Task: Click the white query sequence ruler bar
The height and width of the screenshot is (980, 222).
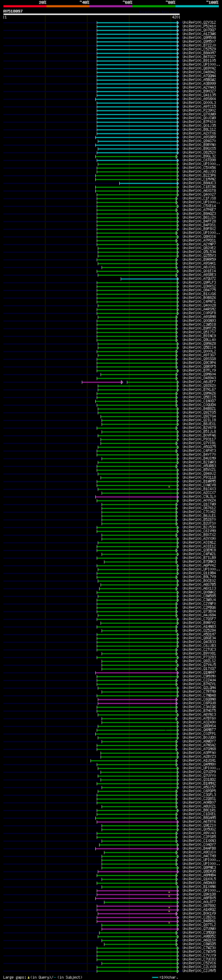Action: tap(92, 14)
